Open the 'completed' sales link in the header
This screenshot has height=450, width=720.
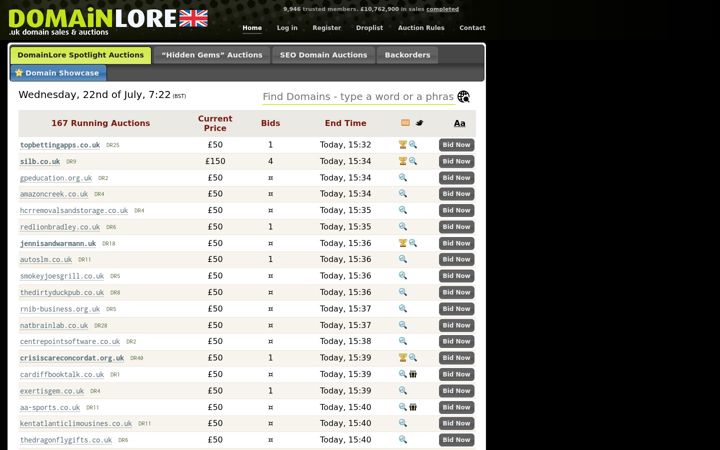[x=442, y=9]
